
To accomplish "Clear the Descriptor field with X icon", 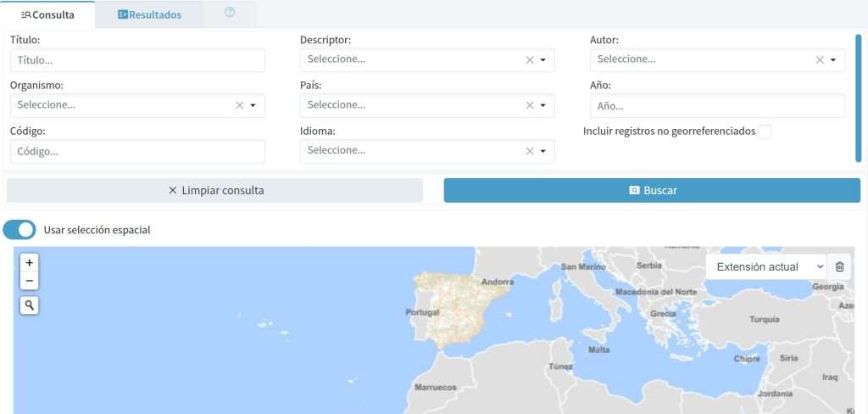I will click(x=530, y=59).
